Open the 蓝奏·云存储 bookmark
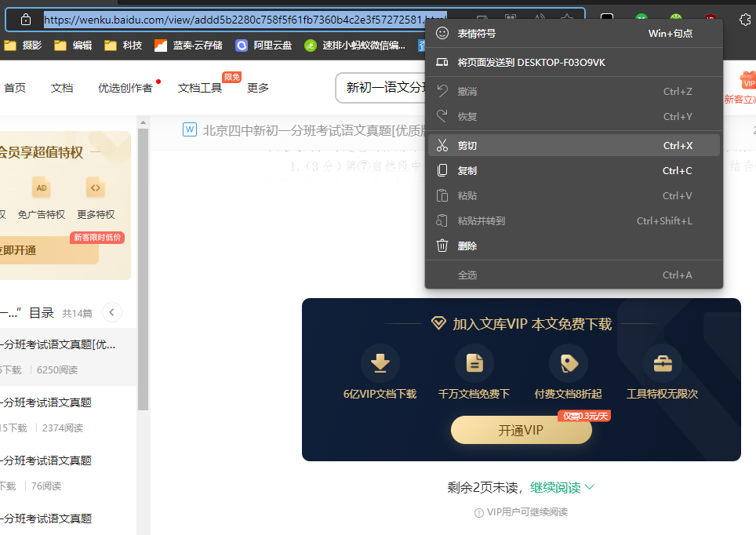Viewport: 756px width, 535px height. pyautogui.click(x=188, y=45)
